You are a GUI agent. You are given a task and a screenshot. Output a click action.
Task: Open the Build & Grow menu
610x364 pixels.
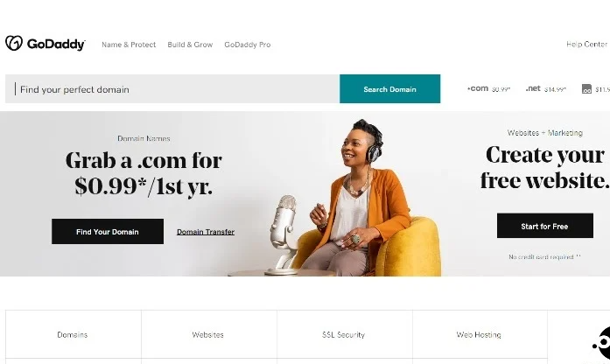[x=190, y=45]
